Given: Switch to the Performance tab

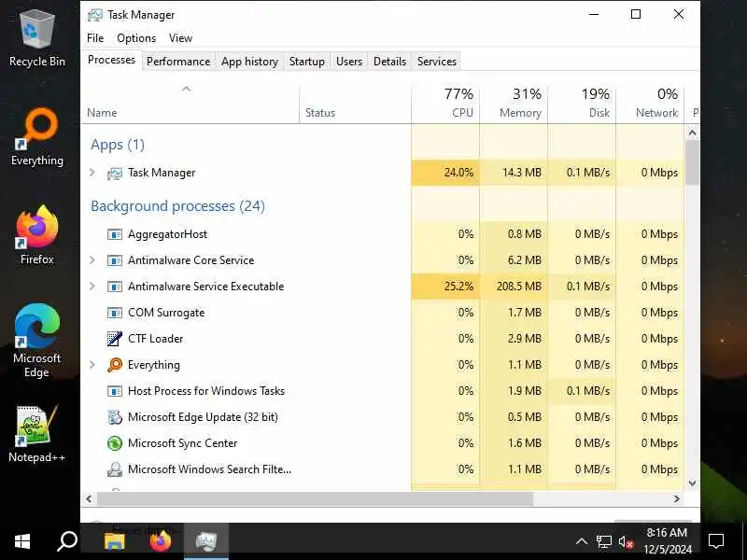Looking at the screenshot, I should point(178,62).
